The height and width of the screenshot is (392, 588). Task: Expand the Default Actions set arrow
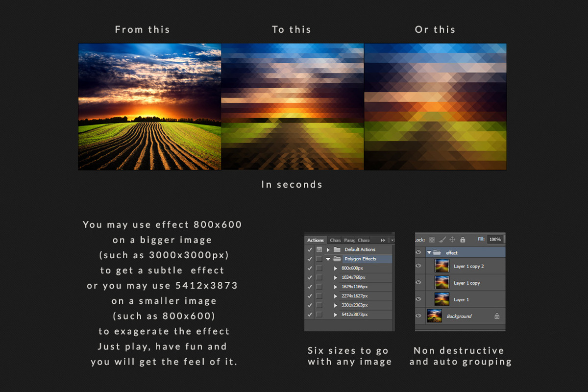coord(328,250)
